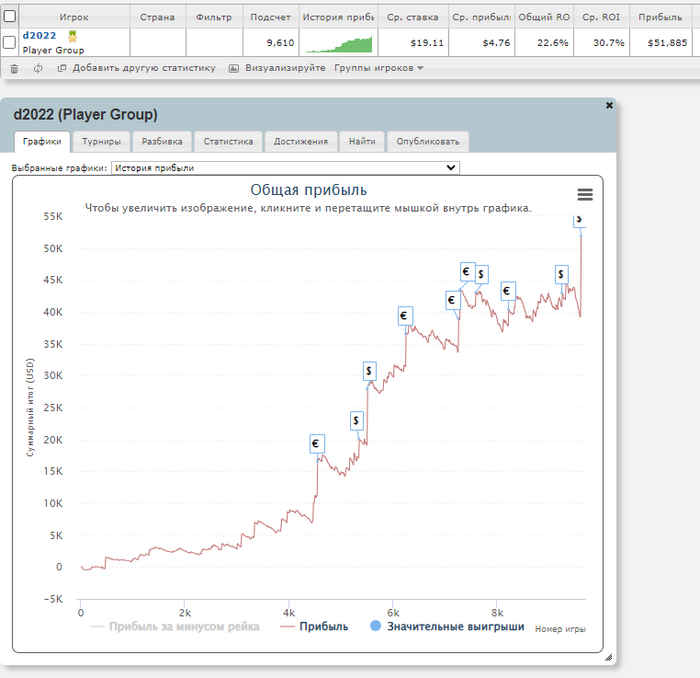Sort by the Игрок column header
The height and width of the screenshot is (678, 700).
pyautogui.click(x=74, y=17)
